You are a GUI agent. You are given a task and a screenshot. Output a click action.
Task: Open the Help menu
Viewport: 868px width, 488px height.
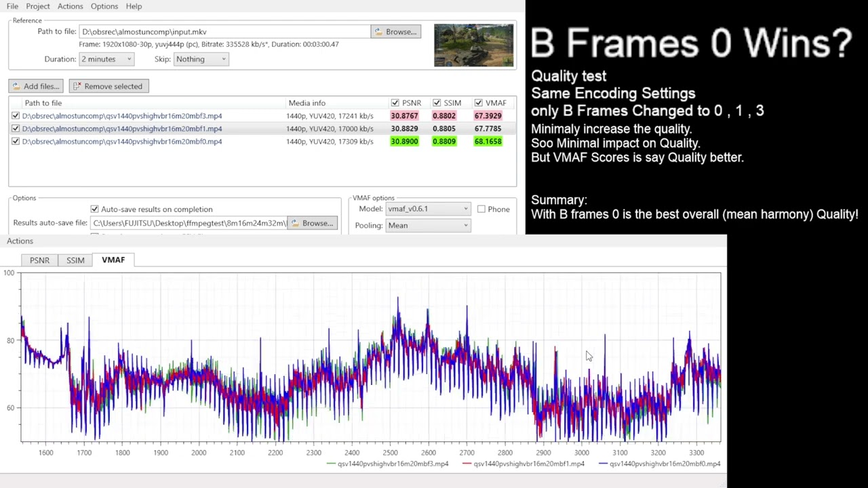click(x=134, y=6)
